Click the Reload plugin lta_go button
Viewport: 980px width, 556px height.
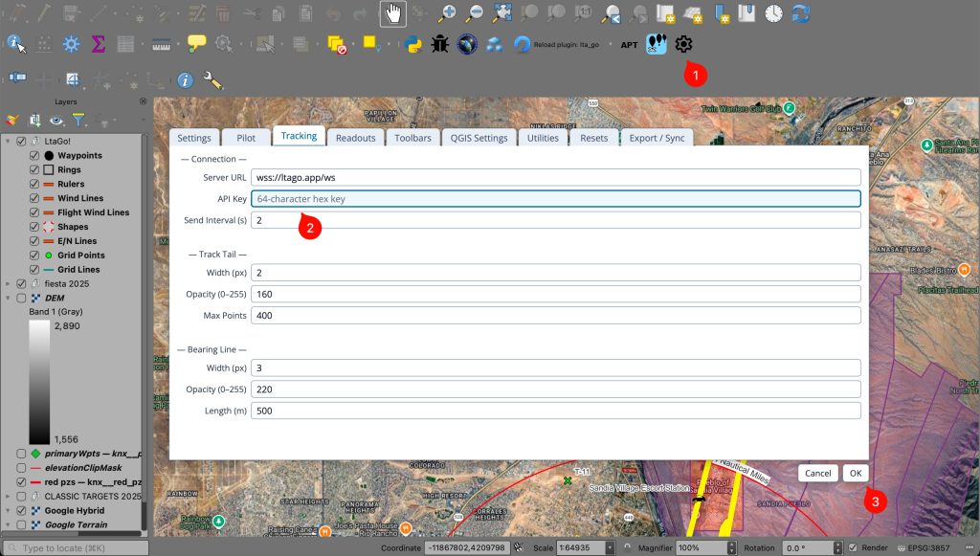click(523, 44)
